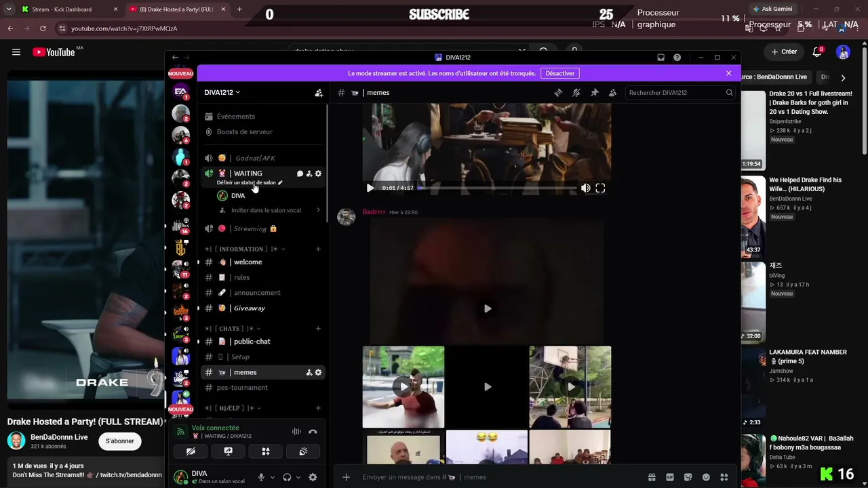868x488 pixels.
Task: Open the Setup text channel
Action: [x=263, y=357]
